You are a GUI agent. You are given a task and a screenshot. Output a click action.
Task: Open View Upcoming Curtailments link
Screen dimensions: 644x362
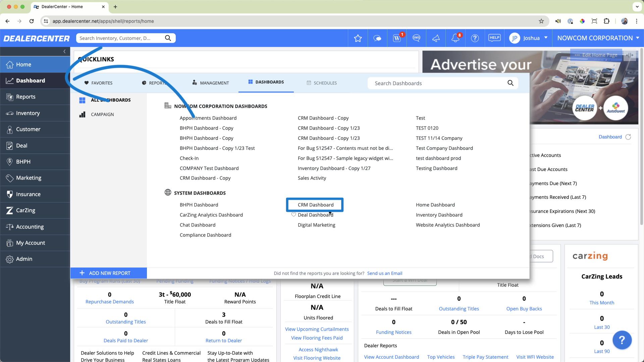tap(317, 329)
